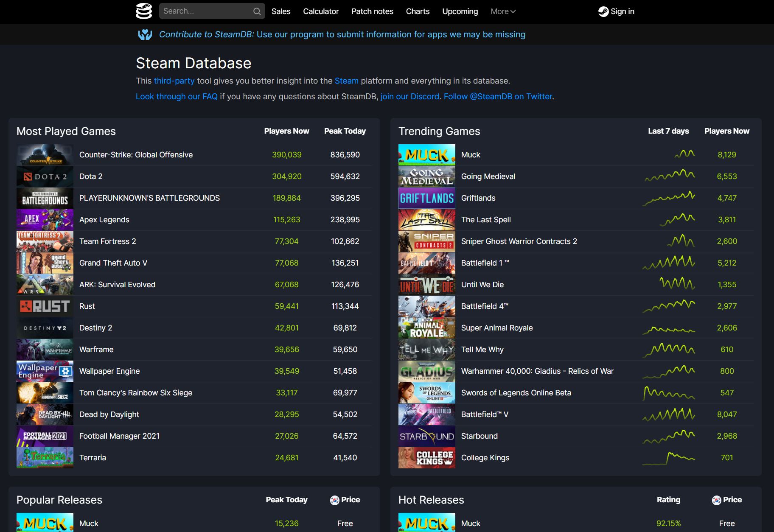Open the Tell Me Why title
This screenshot has width=774, height=532.
click(482, 350)
